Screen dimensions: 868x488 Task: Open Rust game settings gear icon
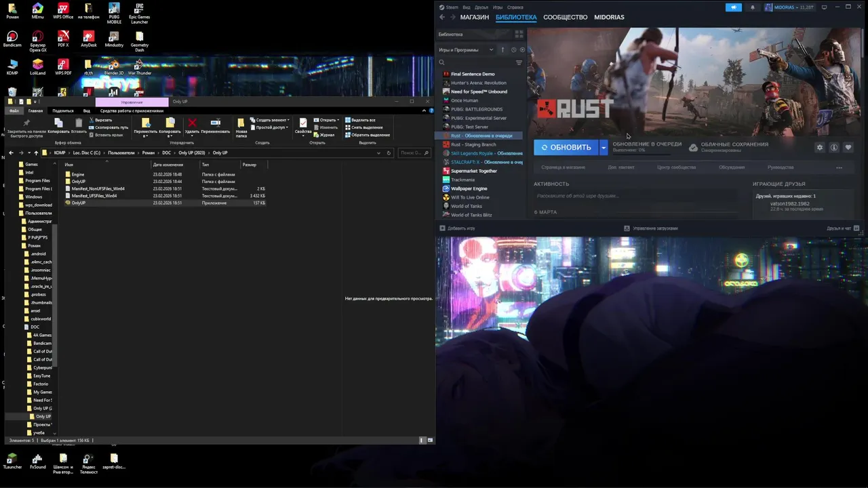(820, 147)
